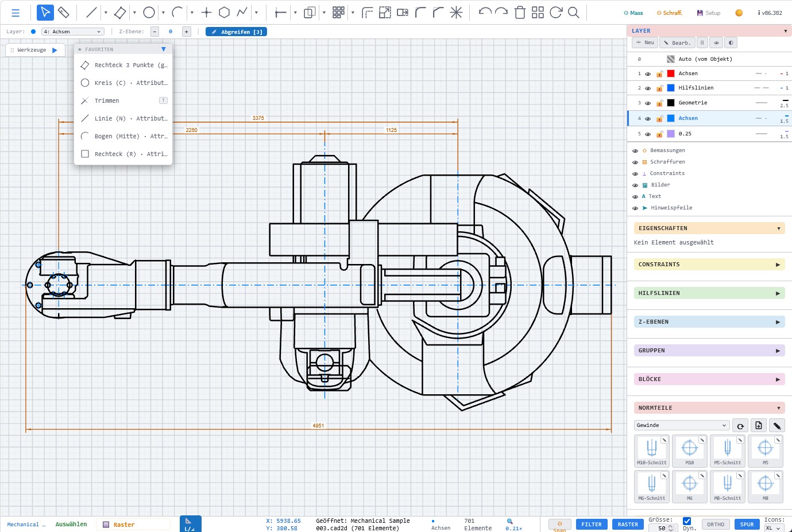Click the black Geometrie layer color swatch

671,103
